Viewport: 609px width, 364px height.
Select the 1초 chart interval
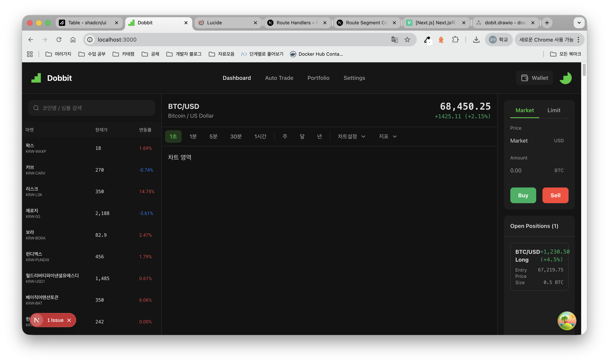pyautogui.click(x=173, y=136)
